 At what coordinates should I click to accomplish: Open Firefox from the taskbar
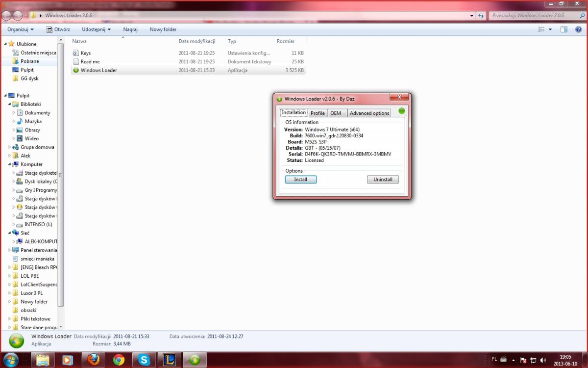[93, 360]
